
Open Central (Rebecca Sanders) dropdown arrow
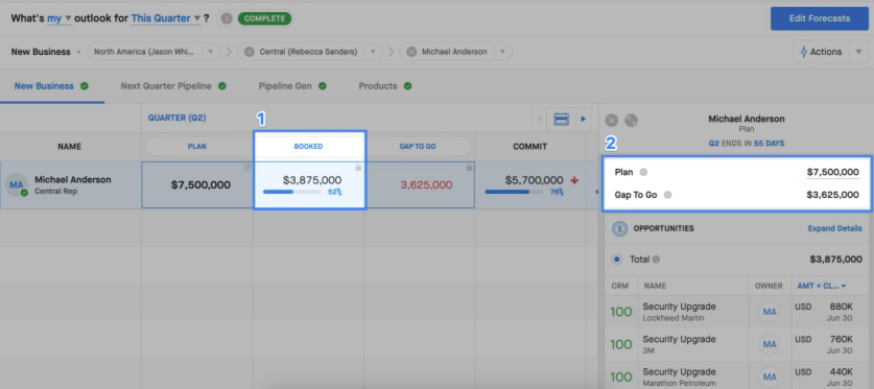(372, 52)
